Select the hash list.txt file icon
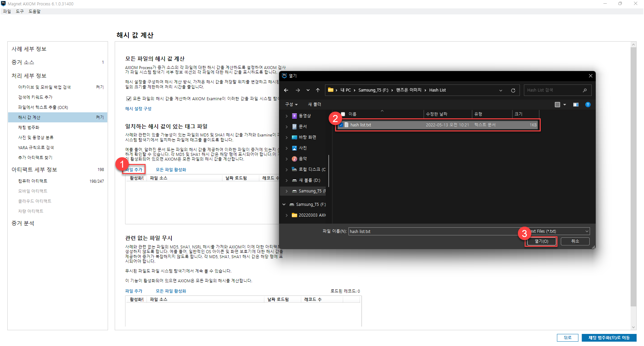Screen dimensions: 644x346 pyautogui.click(x=346, y=125)
